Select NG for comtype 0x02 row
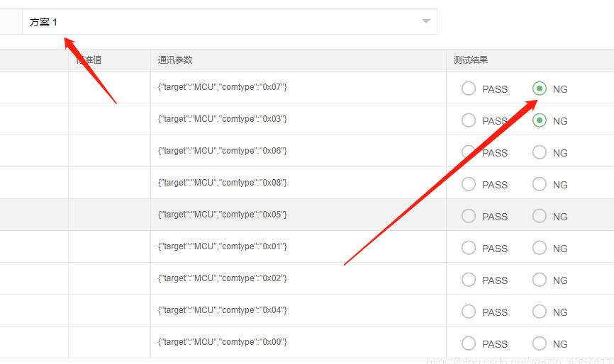This screenshot has width=614, height=364. [540, 280]
